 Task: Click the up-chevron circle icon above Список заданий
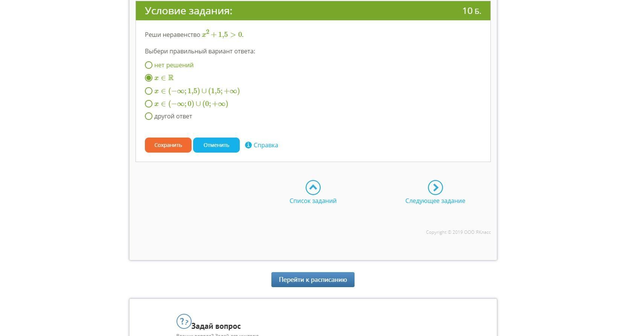pos(313,188)
